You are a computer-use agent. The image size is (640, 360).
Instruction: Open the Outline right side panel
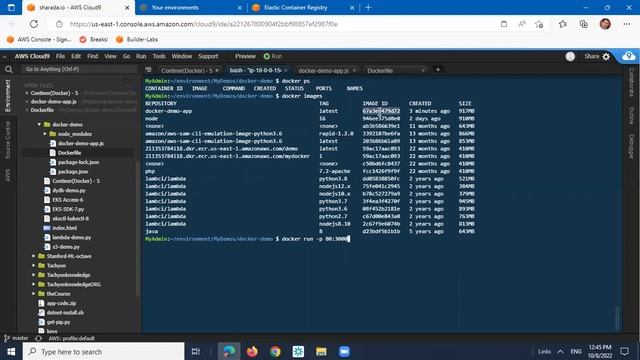(631, 116)
